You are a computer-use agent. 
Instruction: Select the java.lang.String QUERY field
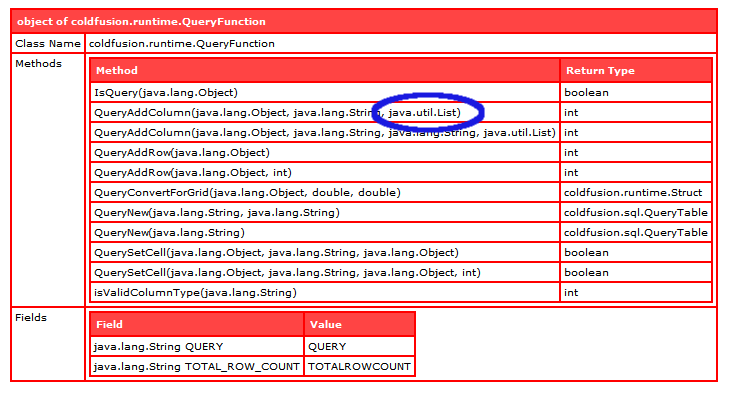pos(196,346)
